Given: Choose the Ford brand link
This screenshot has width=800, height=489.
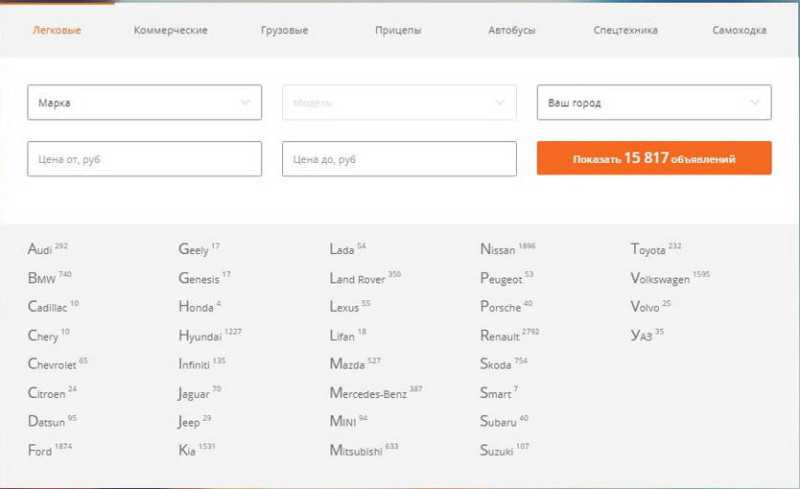Looking at the screenshot, I should [40, 450].
